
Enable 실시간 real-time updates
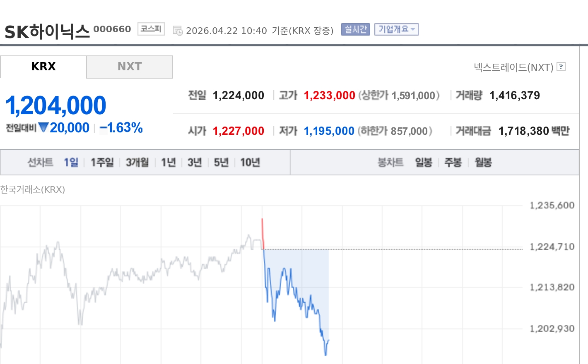(x=355, y=29)
